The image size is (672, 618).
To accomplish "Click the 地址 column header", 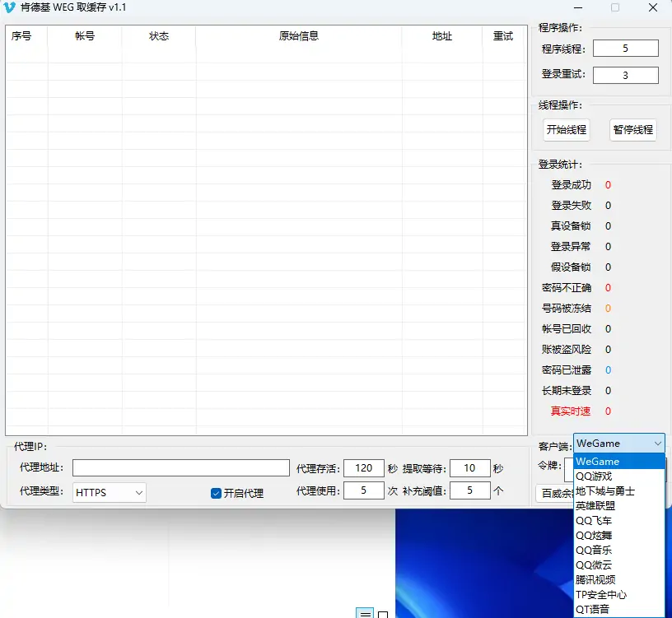I will tap(442, 36).
